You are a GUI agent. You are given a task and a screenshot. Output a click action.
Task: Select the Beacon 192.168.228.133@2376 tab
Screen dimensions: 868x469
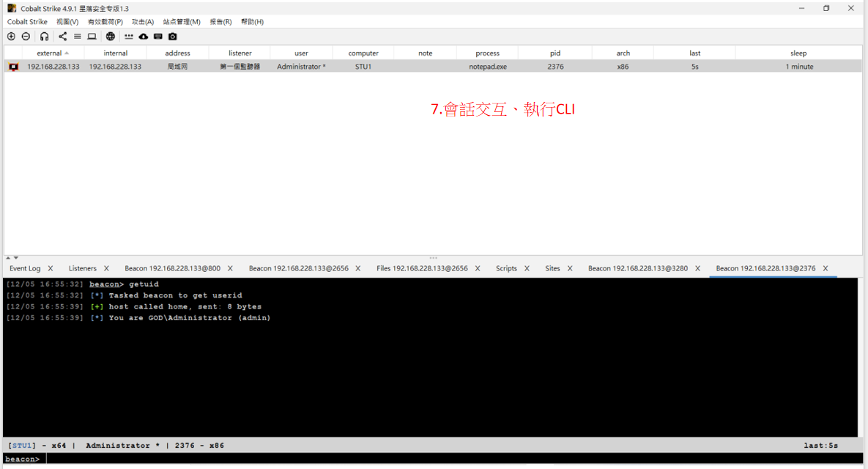pos(765,268)
